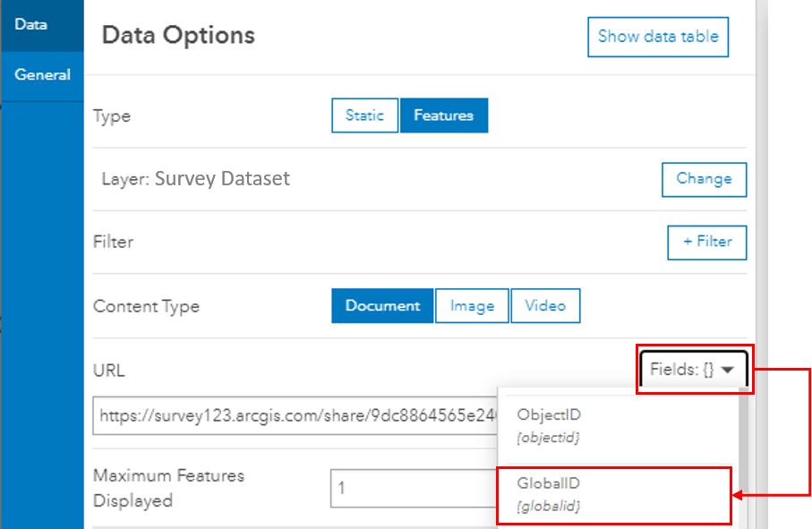
Task: Click into the URL text box
Action: (x=295, y=415)
